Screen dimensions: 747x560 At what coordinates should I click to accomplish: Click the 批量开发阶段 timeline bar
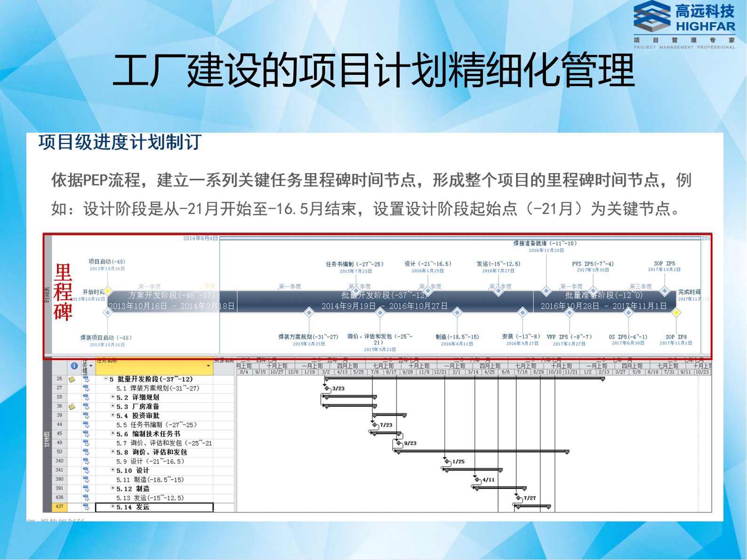click(385, 301)
